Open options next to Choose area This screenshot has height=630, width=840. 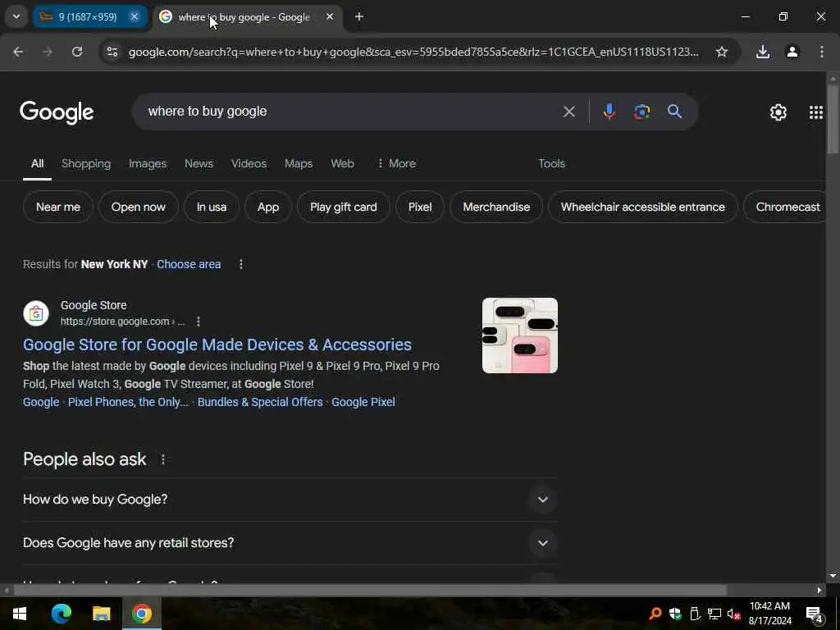point(241,264)
